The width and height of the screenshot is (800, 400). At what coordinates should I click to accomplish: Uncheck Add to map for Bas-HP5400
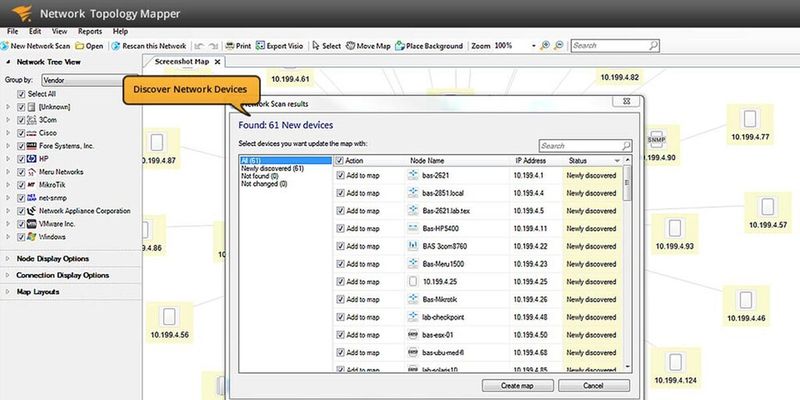point(340,229)
